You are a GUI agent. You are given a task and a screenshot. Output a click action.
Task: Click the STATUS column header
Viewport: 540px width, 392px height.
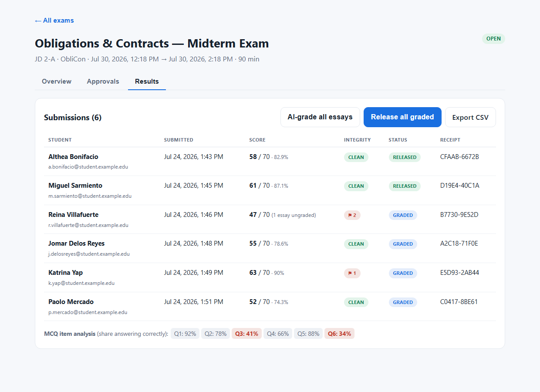[x=398, y=140]
